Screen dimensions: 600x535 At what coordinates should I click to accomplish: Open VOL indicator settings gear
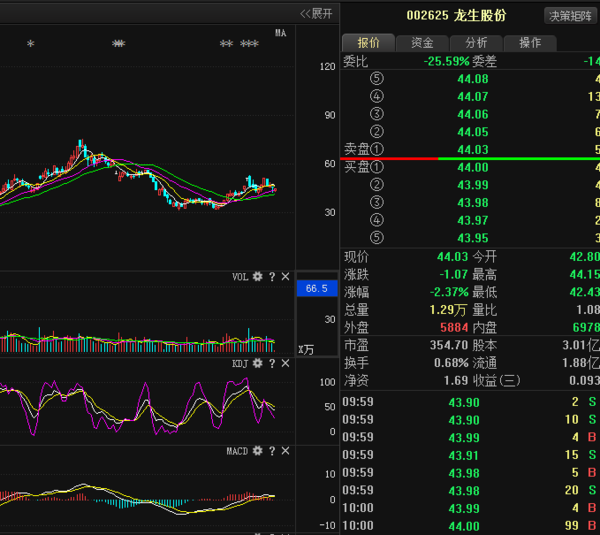[x=257, y=277]
